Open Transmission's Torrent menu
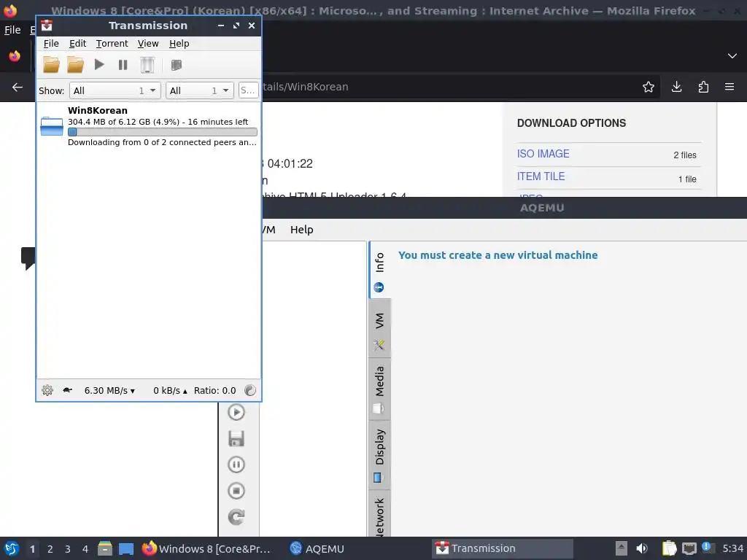 pyautogui.click(x=112, y=43)
